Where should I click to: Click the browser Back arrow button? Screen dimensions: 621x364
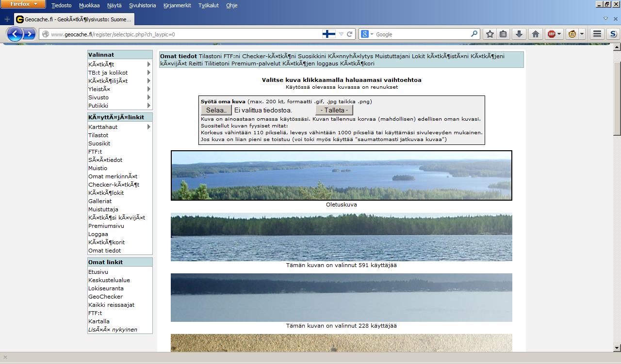pyautogui.click(x=15, y=34)
